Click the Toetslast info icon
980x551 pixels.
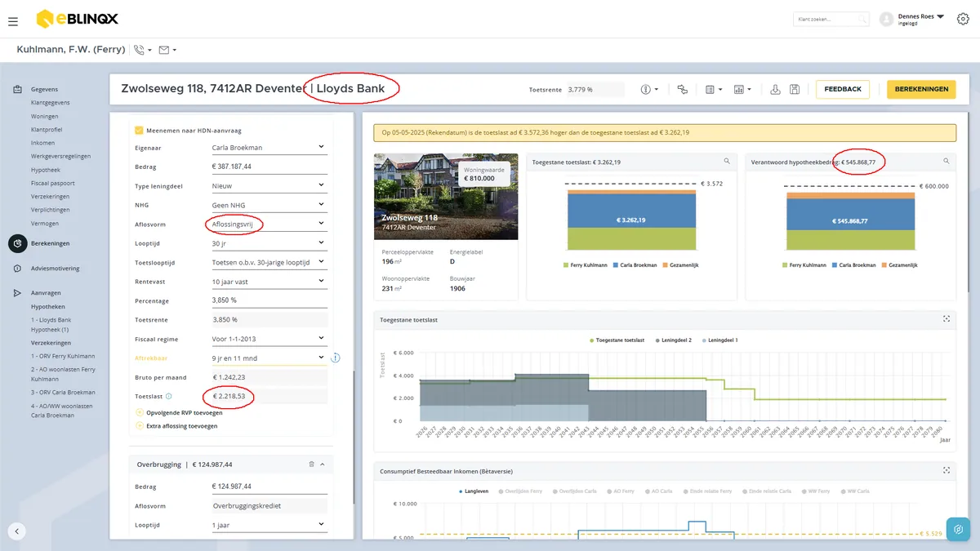coord(168,396)
